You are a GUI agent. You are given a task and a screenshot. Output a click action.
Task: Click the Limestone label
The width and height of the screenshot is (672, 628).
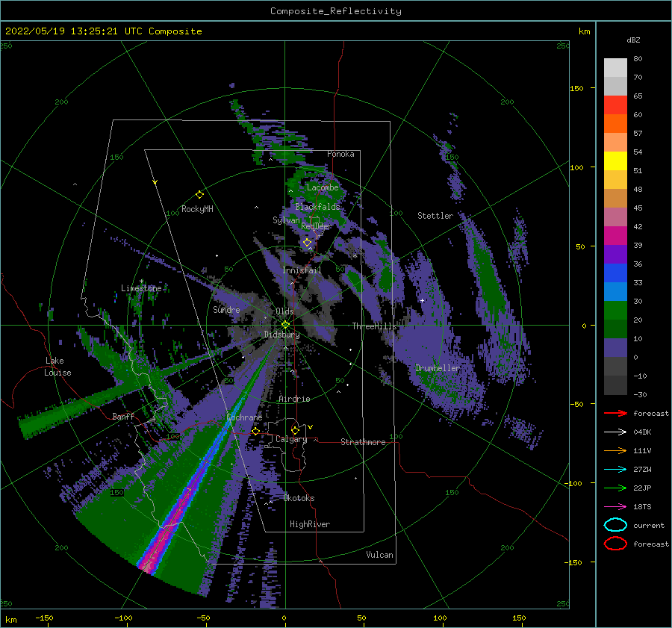pyautogui.click(x=141, y=288)
